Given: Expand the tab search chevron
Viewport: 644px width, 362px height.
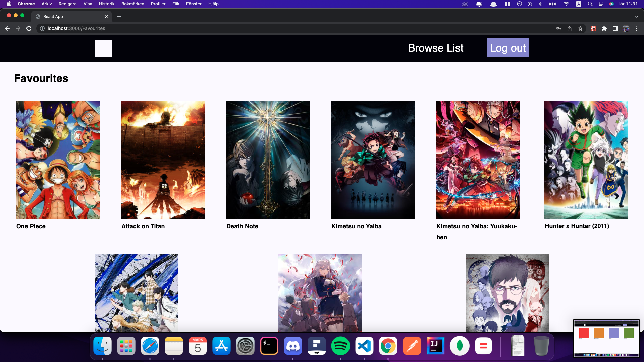Looking at the screenshot, I should click(637, 16).
